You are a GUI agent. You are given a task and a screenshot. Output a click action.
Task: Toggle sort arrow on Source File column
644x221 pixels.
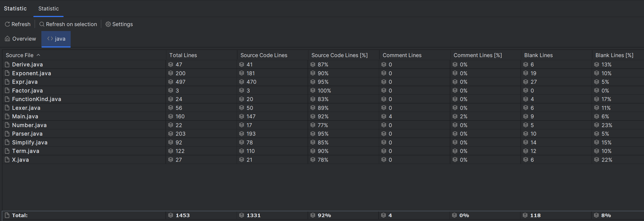click(38, 55)
